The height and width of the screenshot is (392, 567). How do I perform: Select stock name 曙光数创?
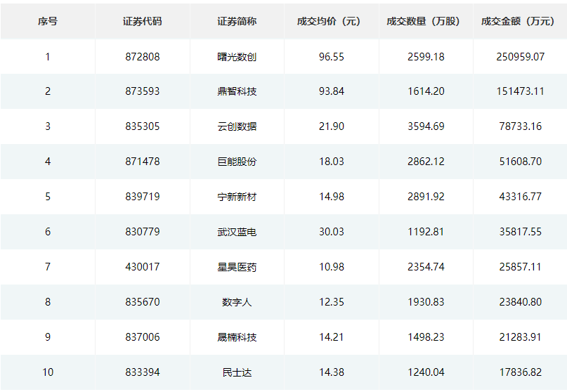[237, 56]
